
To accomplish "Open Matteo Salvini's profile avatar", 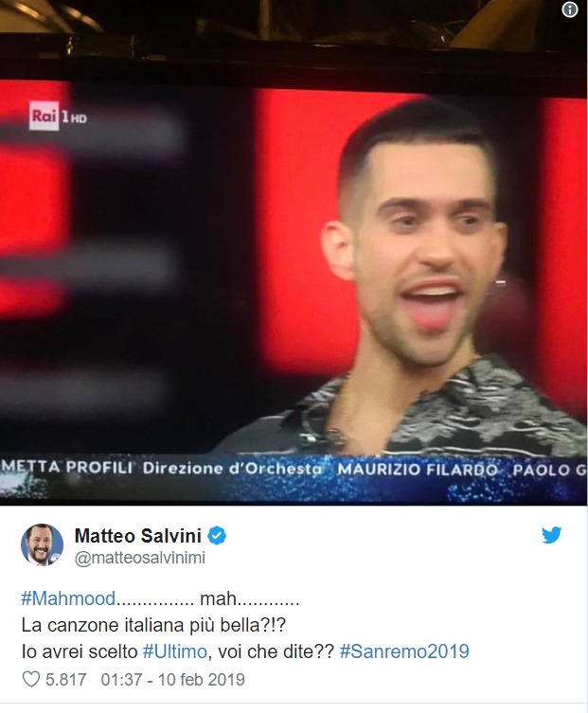I will coord(42,544).
